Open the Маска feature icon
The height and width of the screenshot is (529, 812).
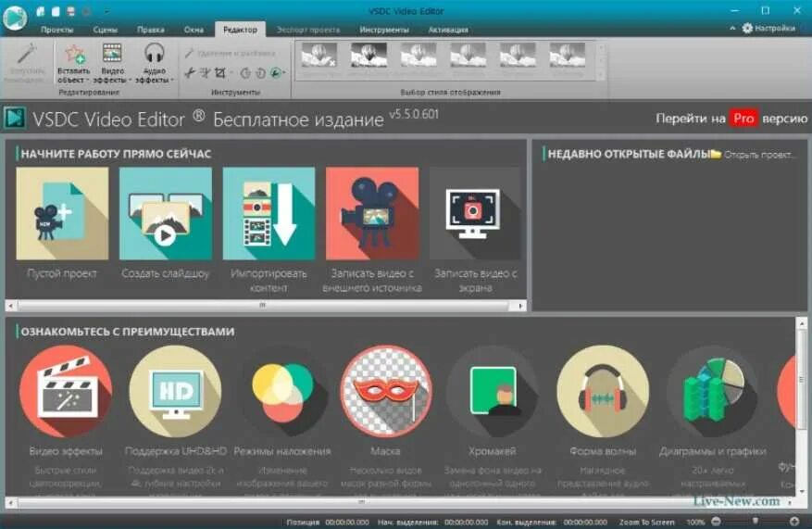[x=386, y=391]
